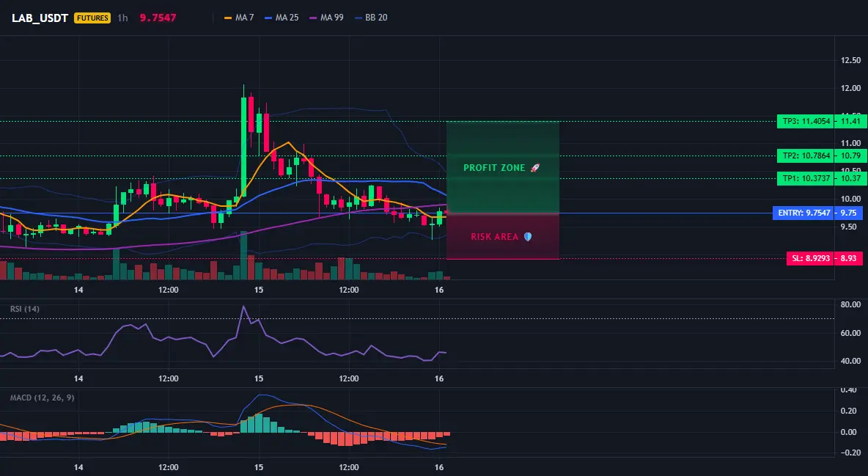Click the PROFIT ZONE label

pyautogui.click(x=494, y=168)
